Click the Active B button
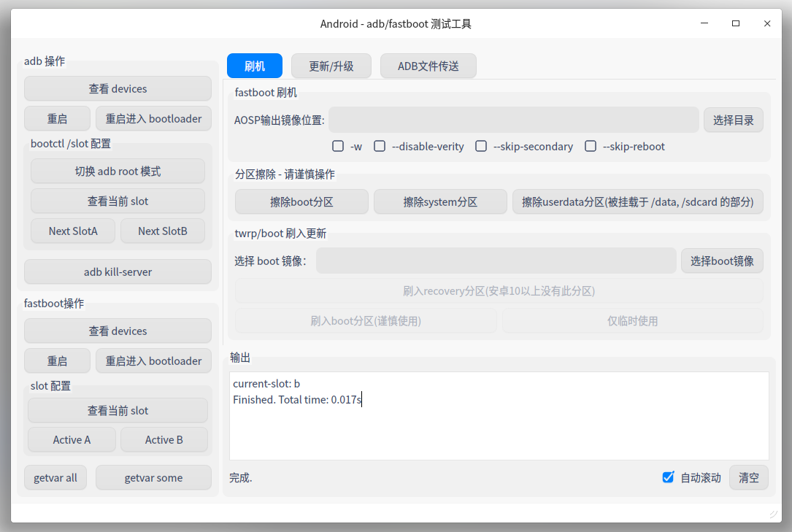792x532 pixels. pyautogui.click(x=164, y=439)
